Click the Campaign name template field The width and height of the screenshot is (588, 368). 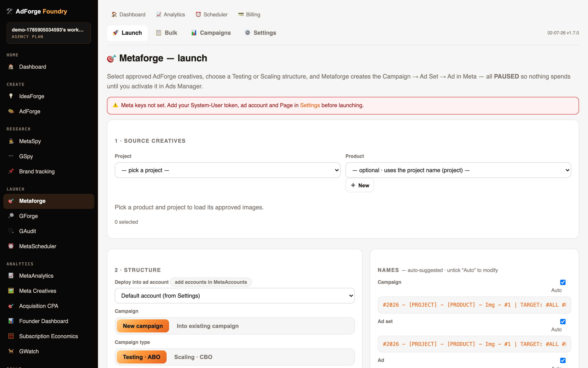pos(474,305)
